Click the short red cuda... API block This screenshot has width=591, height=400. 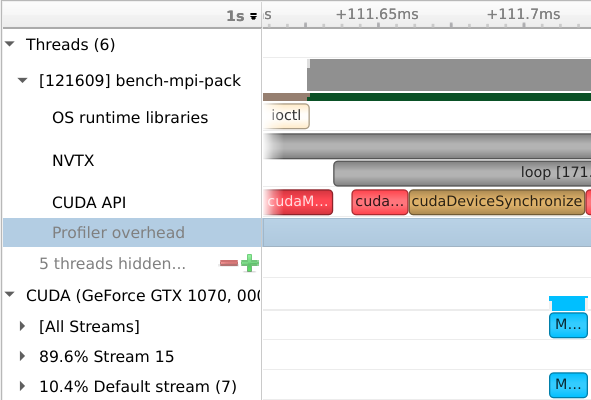(x=380, y=202)
